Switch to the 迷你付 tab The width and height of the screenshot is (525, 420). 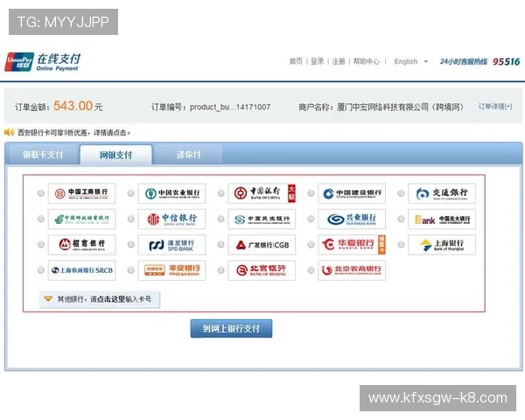click(188, 155)
